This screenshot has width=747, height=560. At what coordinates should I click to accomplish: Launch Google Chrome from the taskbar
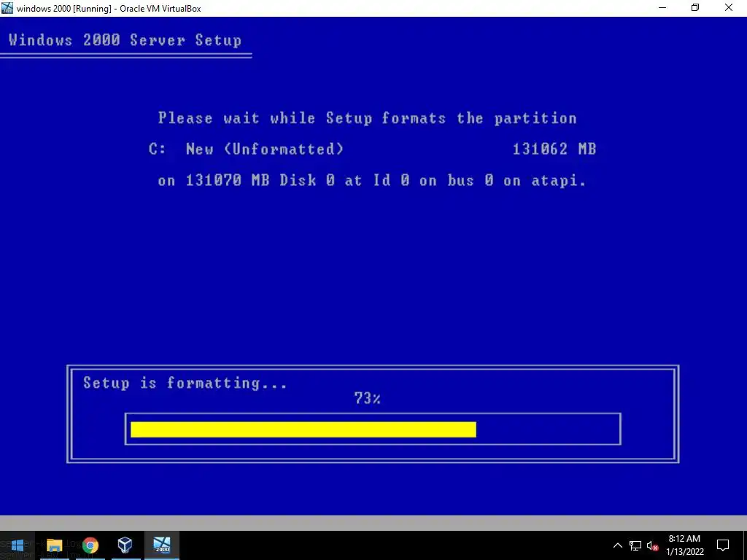point(90,545)
